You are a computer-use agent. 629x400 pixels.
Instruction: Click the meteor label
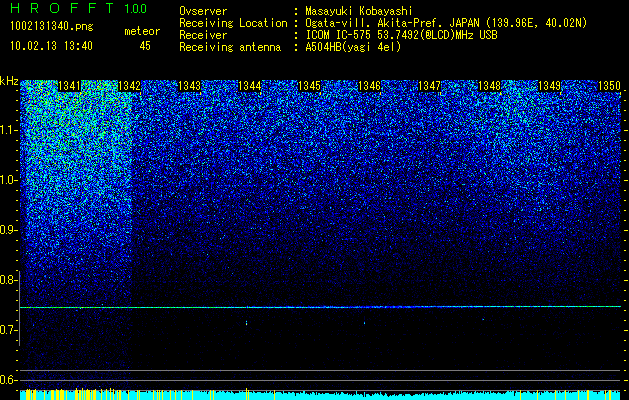click(x=142, y=31)
